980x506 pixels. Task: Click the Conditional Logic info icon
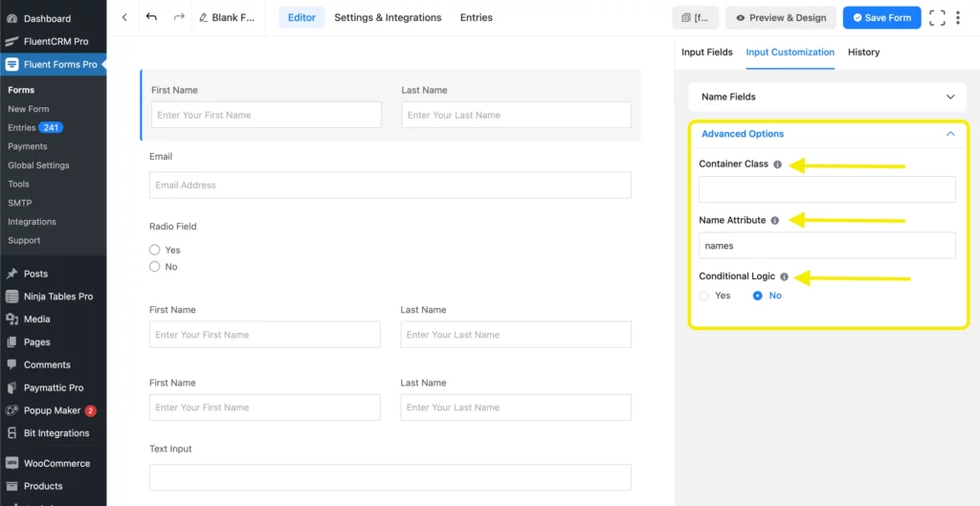tap(785, 276)
